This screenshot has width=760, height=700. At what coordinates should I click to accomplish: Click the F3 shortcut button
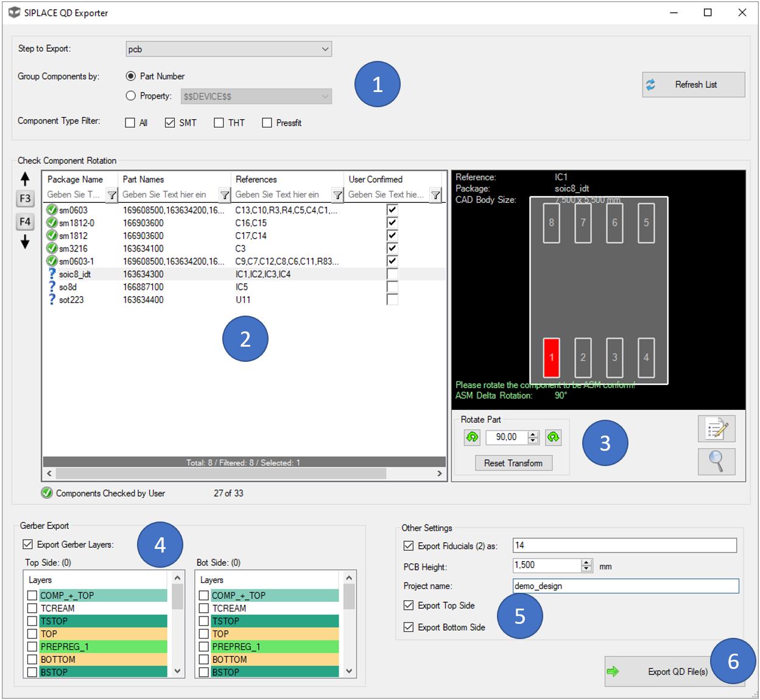[x=25, y=199]
